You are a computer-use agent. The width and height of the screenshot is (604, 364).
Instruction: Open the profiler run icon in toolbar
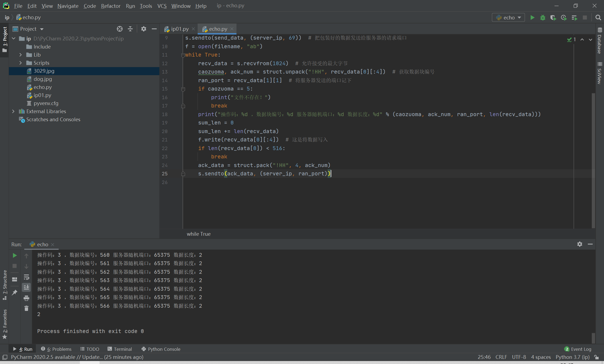(564, 18)
